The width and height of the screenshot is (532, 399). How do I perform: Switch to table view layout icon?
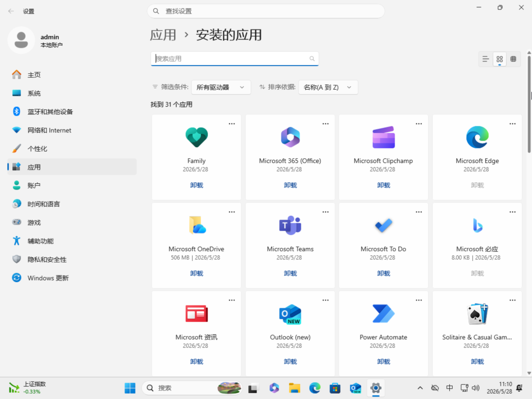point(513,59)
